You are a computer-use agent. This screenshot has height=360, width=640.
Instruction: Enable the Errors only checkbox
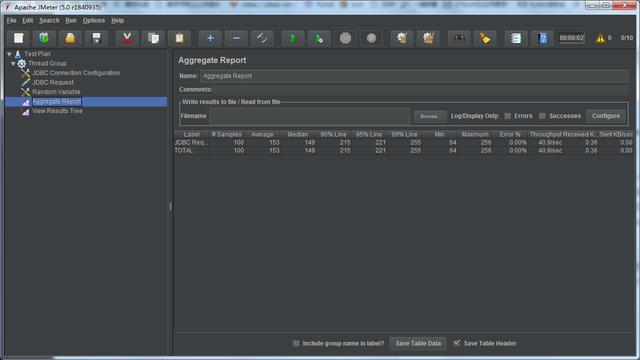pos(507,116)
